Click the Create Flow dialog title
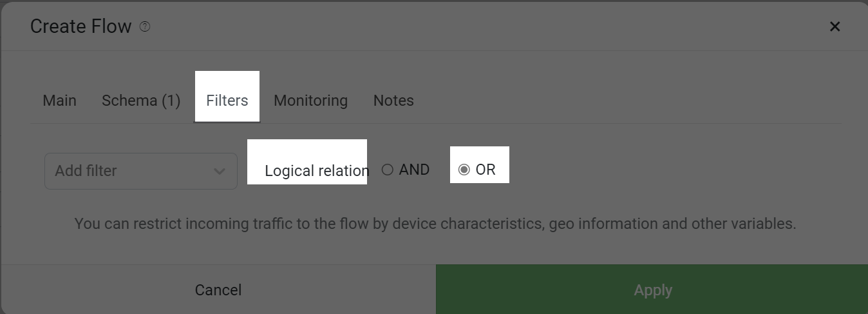The width and height of the screenshot is (868, 314). coord(81,26)
